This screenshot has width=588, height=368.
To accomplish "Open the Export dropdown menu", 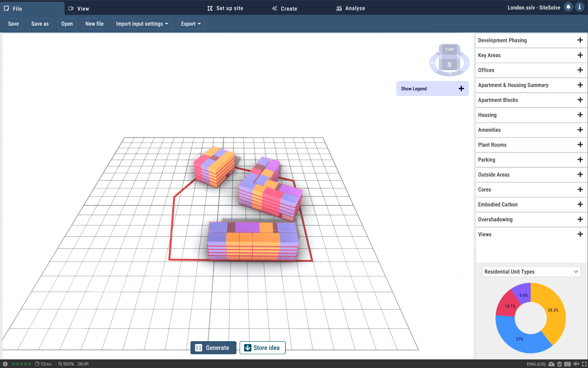I will 191,24.
